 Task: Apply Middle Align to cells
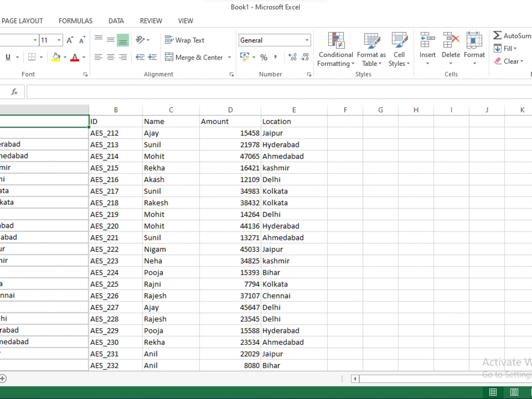[111, 40]
